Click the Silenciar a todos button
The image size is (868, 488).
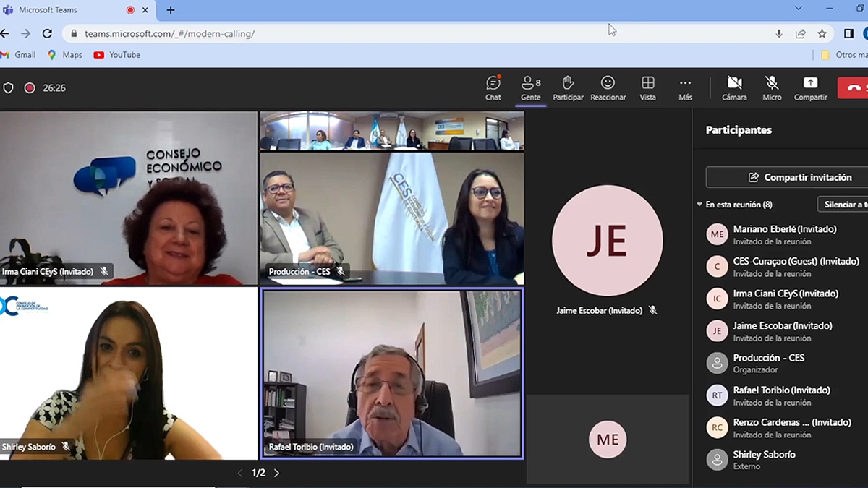[843, 205]
